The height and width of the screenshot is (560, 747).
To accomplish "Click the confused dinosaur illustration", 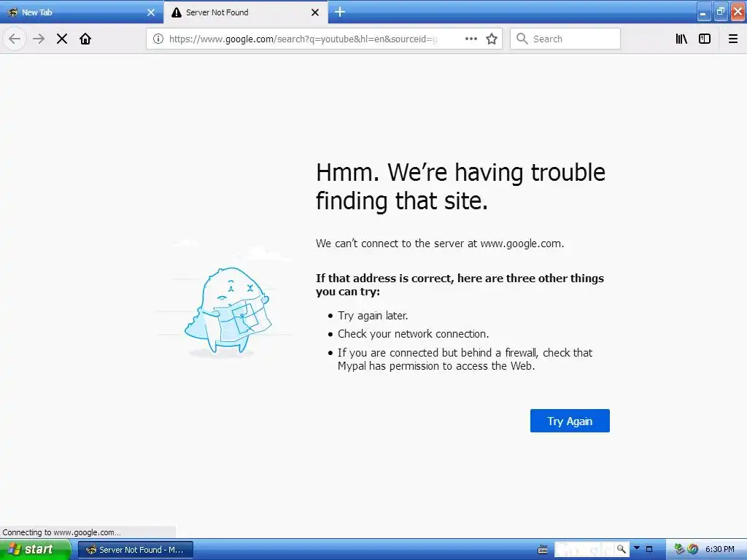I will [x=228, y=311].
